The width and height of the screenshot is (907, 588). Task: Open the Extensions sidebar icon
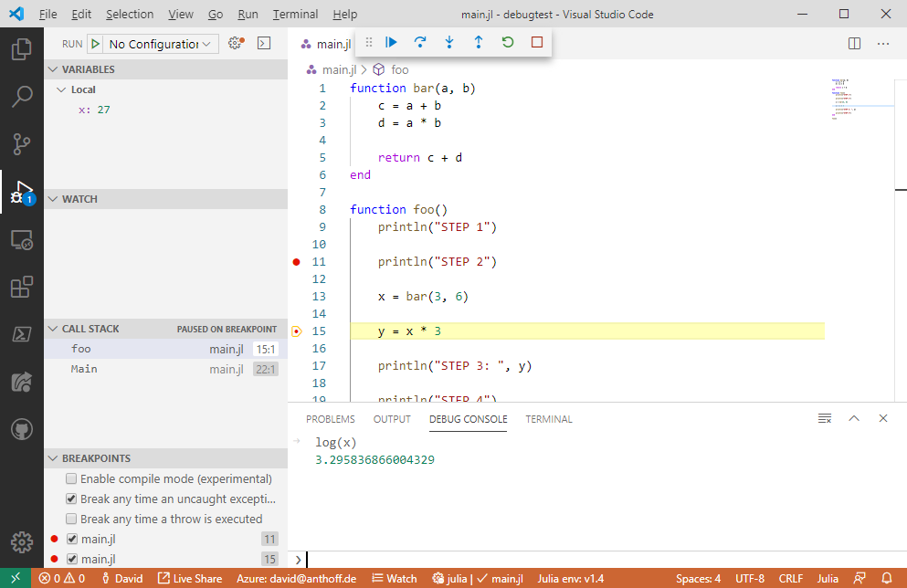click(x=20, y=286)
